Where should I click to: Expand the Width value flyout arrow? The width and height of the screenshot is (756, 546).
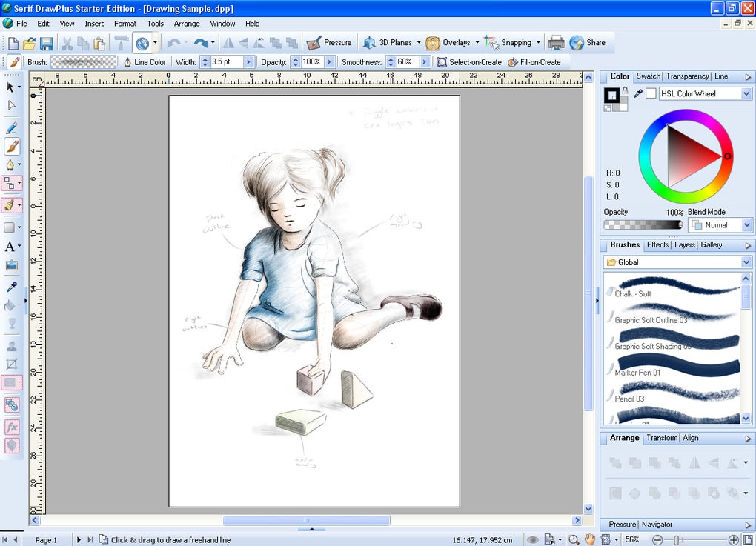[x=249, y=62]
